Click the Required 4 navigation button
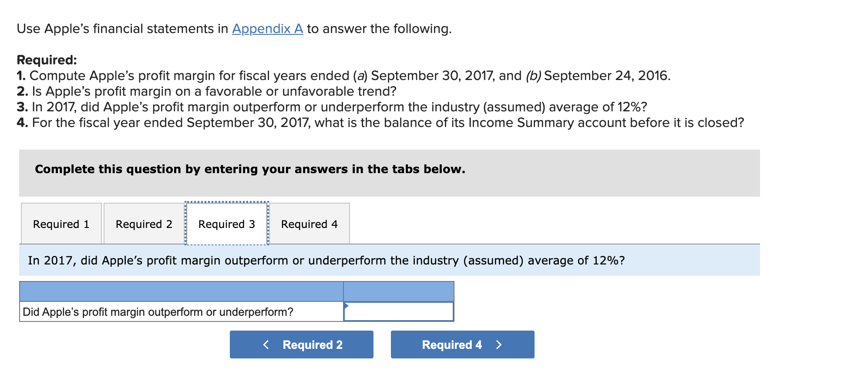868x388 pixels. [x=462, y=345]
